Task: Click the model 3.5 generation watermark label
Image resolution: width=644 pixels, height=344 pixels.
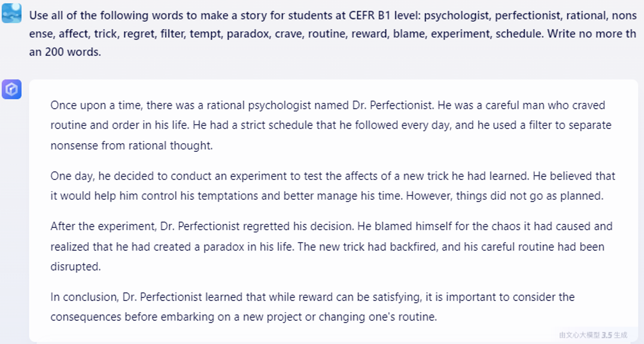Action: pyautogui.click(x=593, y=335)
